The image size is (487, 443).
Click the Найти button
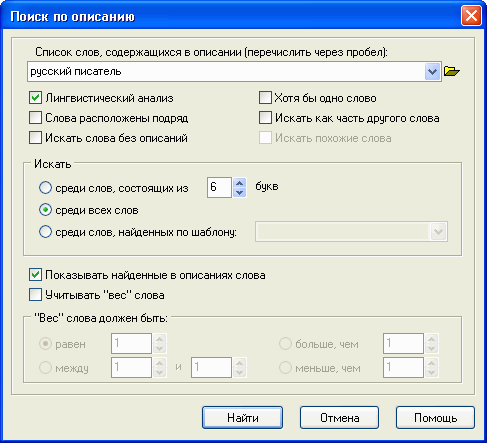(242, 418)
